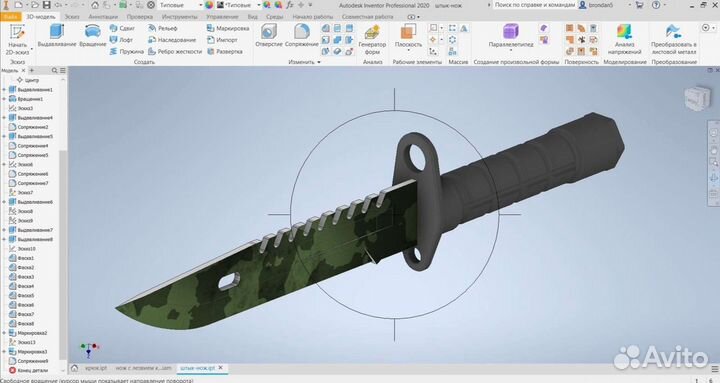The image size is (720, 383).
Task: Open the material dropdown showing Типовые
Action: tap(180, 5)
